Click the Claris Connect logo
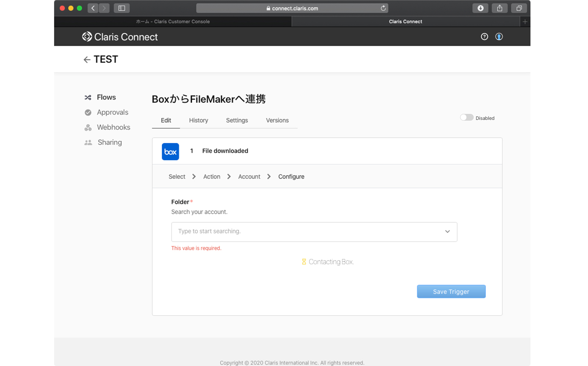 point(120,37)
